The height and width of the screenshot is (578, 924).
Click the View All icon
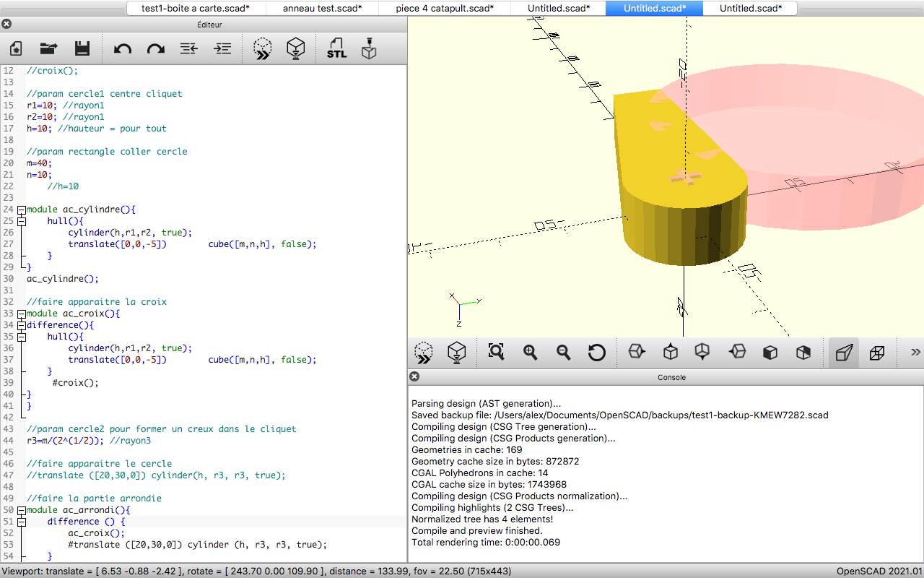pyautogui.click(x=496, y=353)
